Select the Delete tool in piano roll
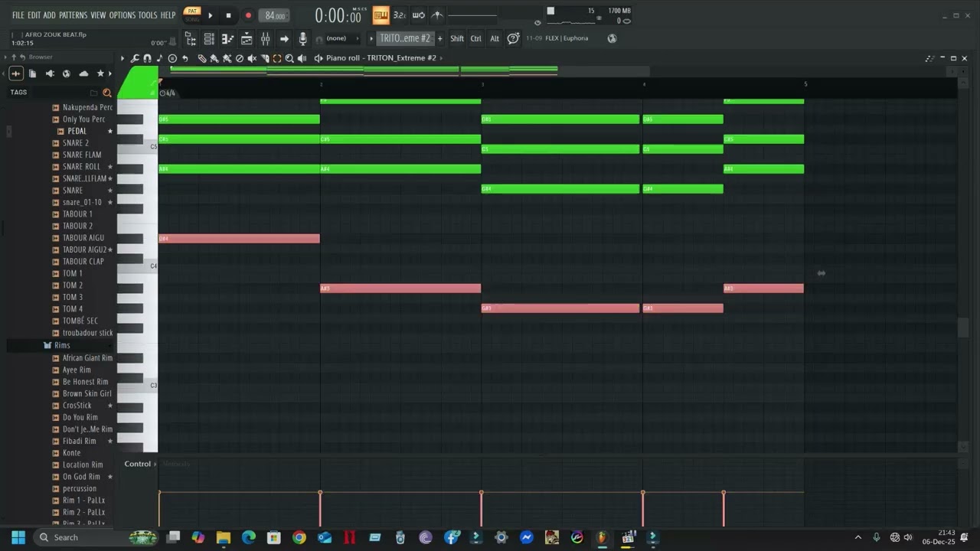The image size is (980, 551). coord(239,58)
